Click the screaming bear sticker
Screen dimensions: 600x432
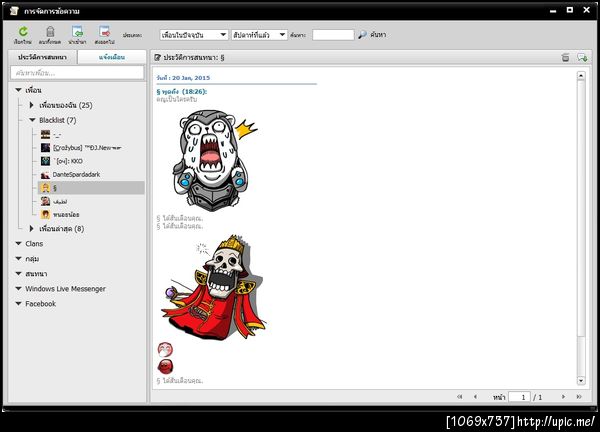point(214,160)
